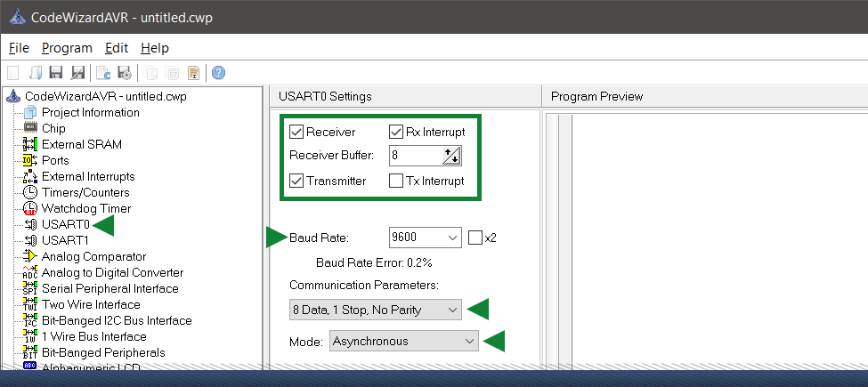Open Analog to Digital Converter settings
868x387 pixels.
[112, 272]
